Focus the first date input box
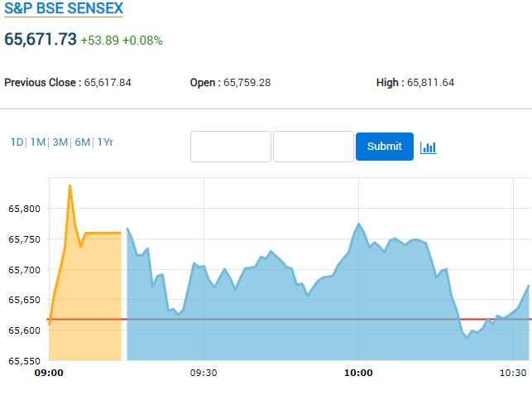Screen dimensions: 532x400 pyautogui.click(x=231, y=147)
